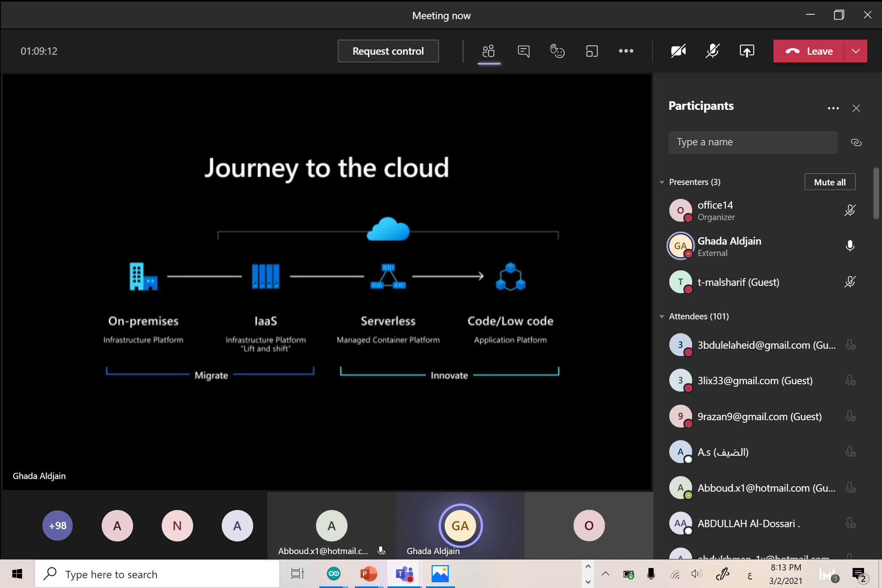Image resolution: width=882 pixels, height=588 pixels.
Task: Toggle show participants panel button
Action: point(489,51)
